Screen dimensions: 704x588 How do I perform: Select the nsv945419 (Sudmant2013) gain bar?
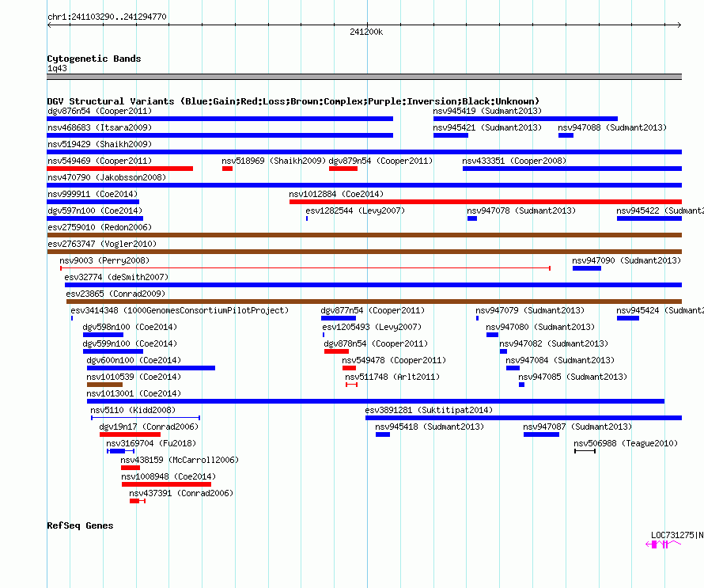525,119
